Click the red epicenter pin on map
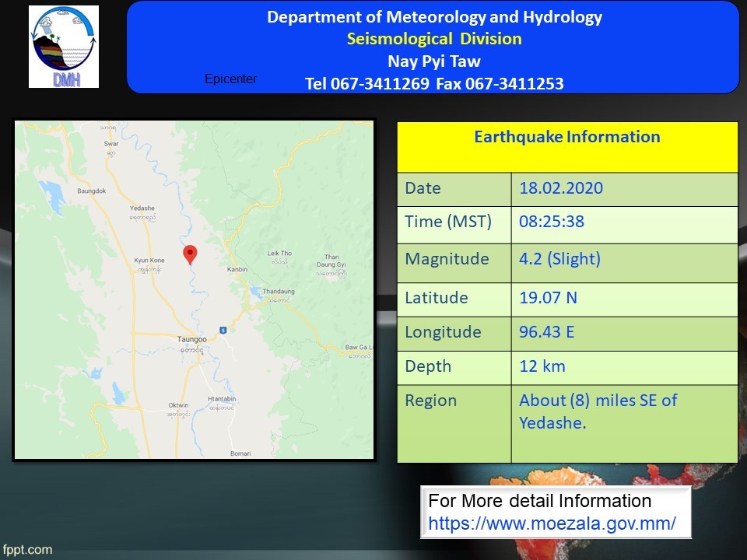The width and height of the screenshot is (747, 560). point(190,254)
